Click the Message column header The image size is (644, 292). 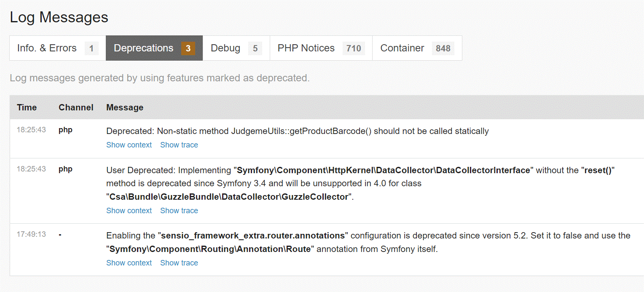click(125, 107)
